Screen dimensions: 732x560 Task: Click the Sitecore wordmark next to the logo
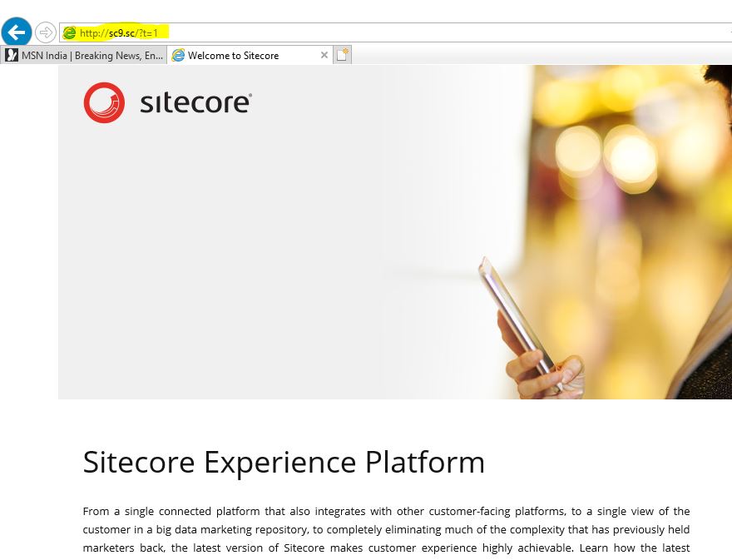[x=195, y=102]
